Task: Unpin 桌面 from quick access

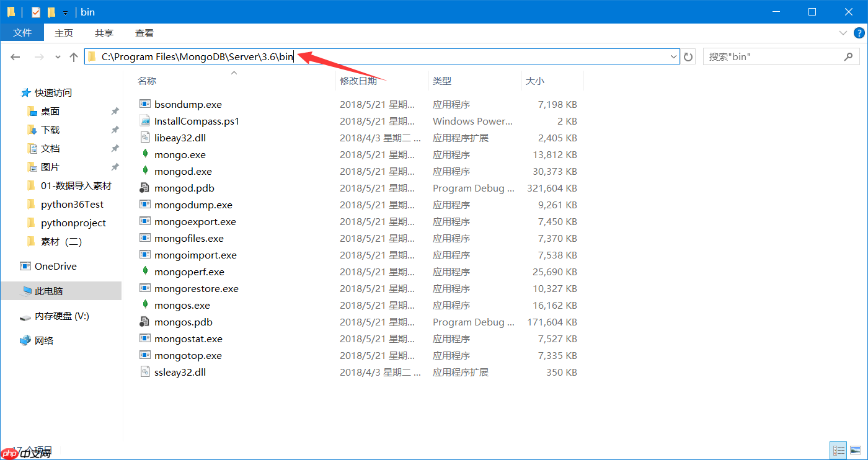Action: point(114,111)
